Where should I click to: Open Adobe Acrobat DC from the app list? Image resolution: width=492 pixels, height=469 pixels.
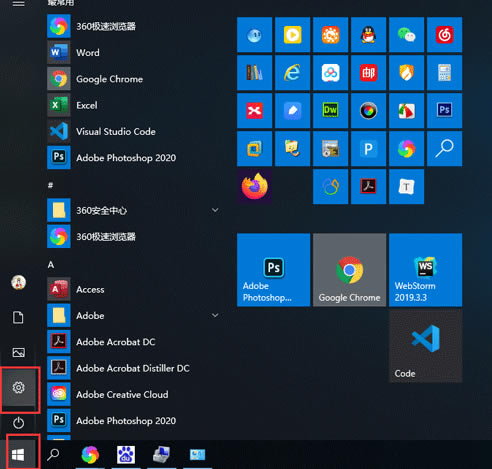(x=133, y=342)
